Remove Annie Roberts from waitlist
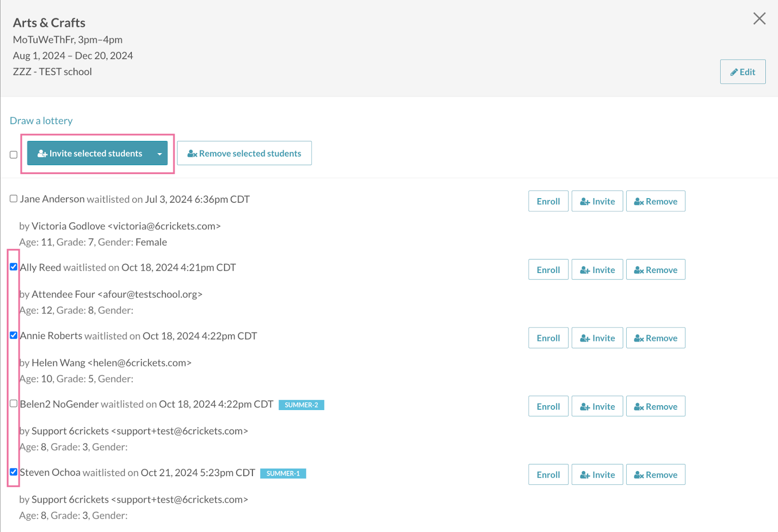778x532 pixels. (x=655, y=338)
